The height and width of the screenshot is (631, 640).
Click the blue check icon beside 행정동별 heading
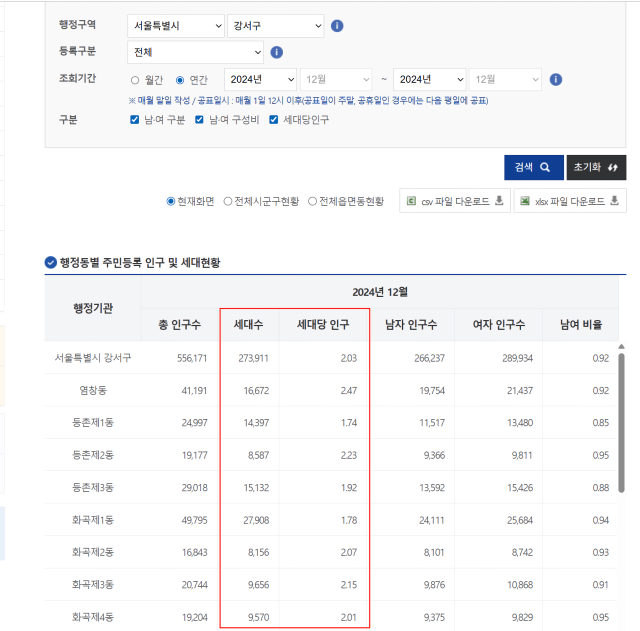pos(51,262)
